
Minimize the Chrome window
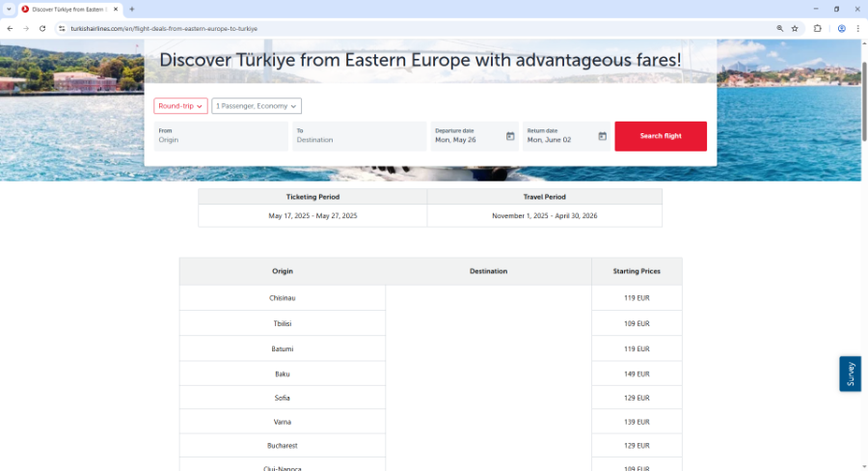(x=815, y=9)
